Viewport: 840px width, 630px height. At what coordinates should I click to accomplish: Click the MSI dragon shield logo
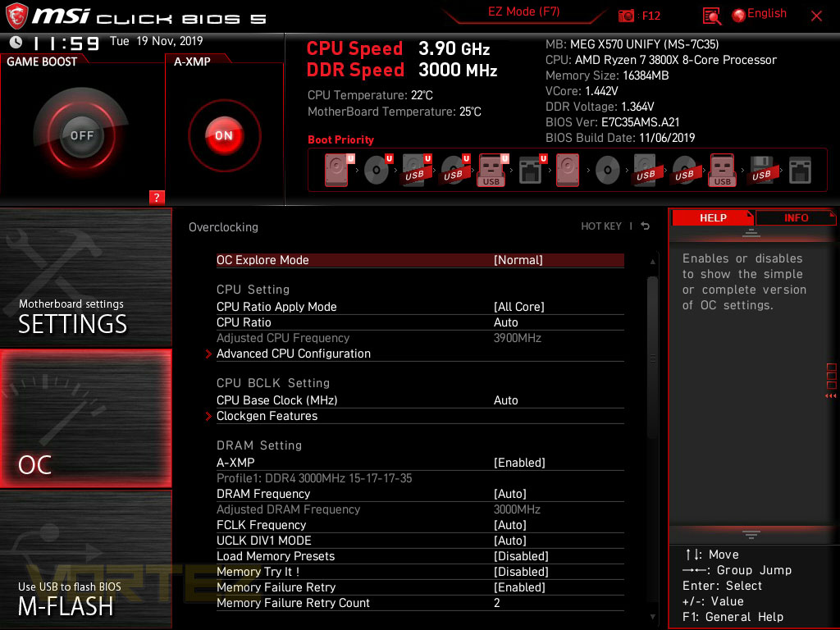(x=16, y=16)
